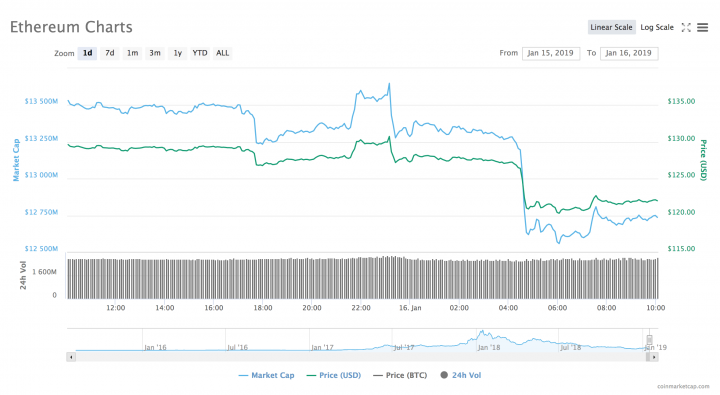The width and height of the screenshot is (720, 395).
Task: Show the Price (BTC) series
Action: (400, 375)
